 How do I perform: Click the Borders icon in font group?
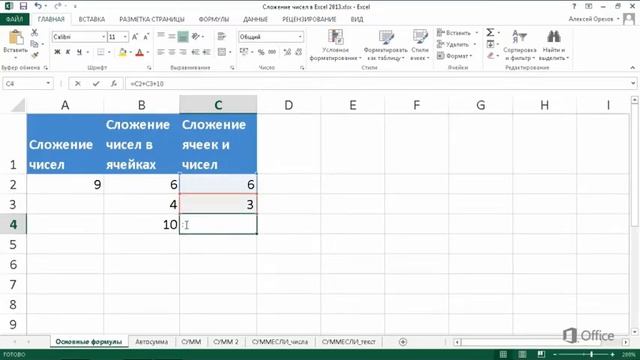point(100,52)
